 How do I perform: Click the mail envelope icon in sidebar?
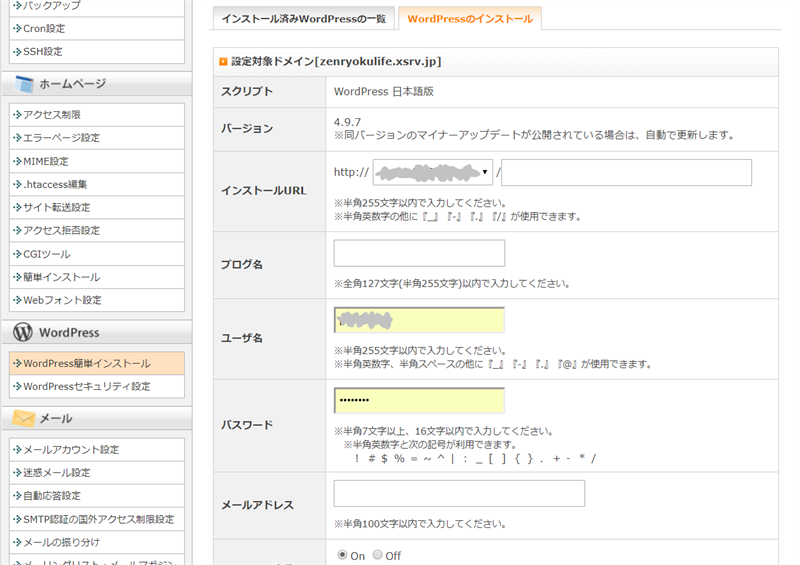click(x=23, y=419)
